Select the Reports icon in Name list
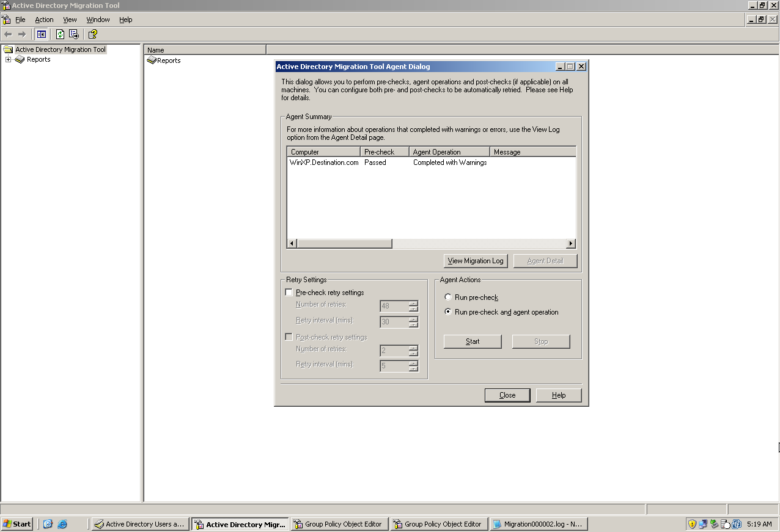This screenshot has width=780, height=532. coord(152,60)
